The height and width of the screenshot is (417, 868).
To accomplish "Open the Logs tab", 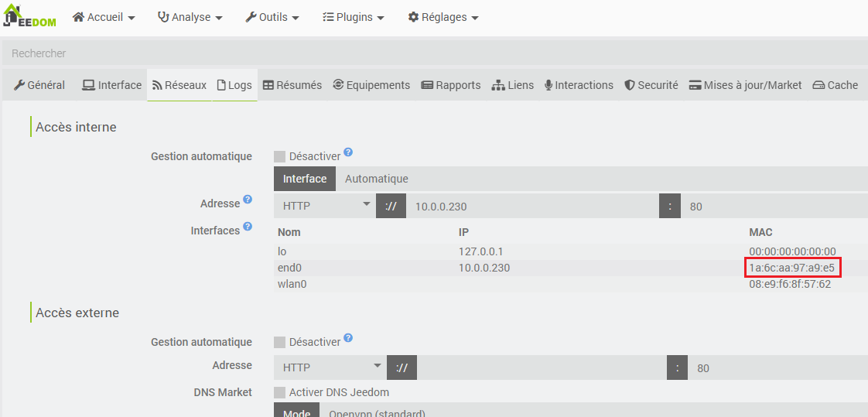I will click(234, 85).
